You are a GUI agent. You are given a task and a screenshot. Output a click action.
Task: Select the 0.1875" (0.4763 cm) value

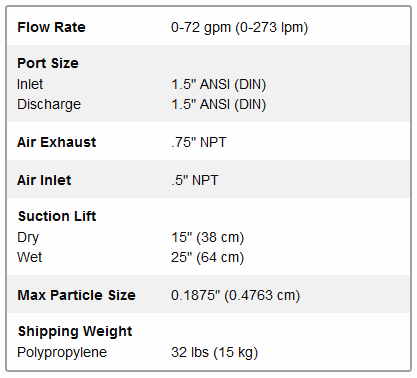coord(236,295)
